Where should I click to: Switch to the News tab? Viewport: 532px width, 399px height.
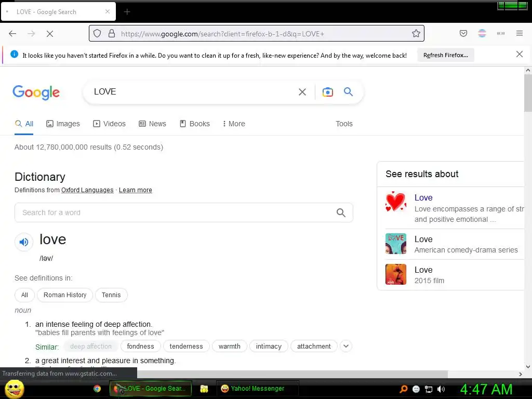tap(152, 124)
